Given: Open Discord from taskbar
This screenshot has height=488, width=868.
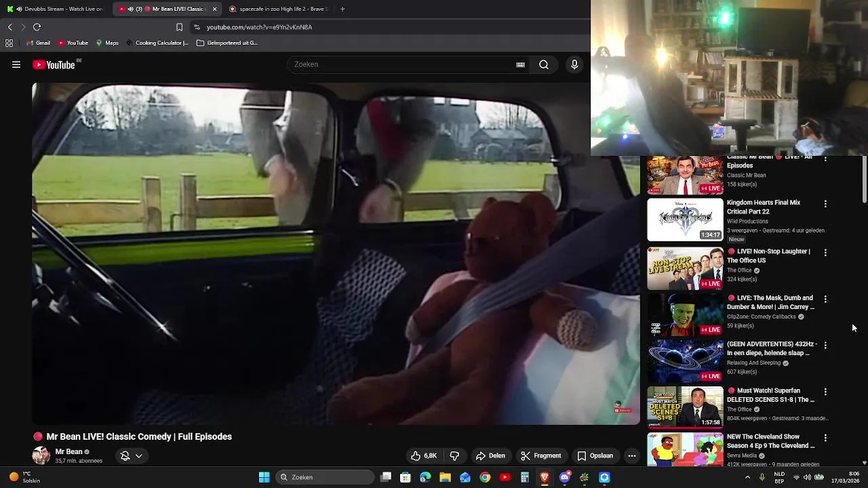Looking at the screenshot, I should click(x=564, y=477).
